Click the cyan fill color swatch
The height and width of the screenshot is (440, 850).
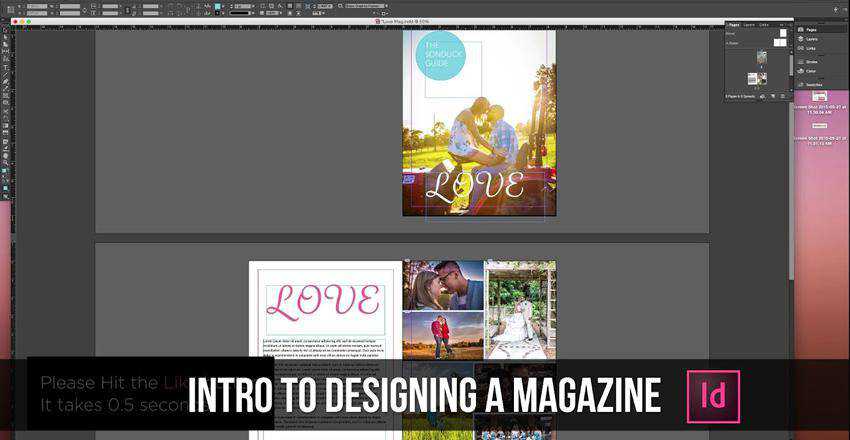point(218,5)
